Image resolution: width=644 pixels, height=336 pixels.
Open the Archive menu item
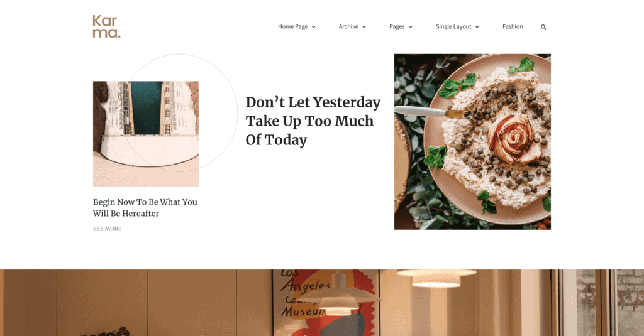coord(348,26)
